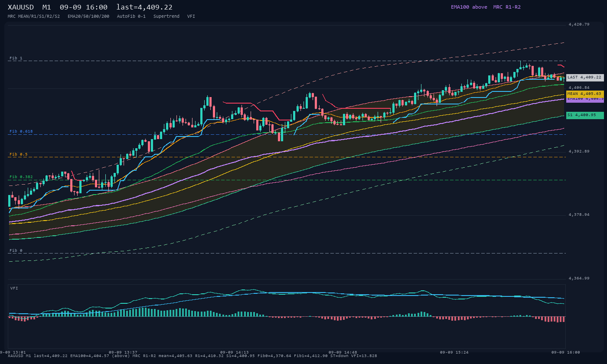Select the Fib 0 level label
The width and height of the screenshot is (607, 364).
click(16, 250)
